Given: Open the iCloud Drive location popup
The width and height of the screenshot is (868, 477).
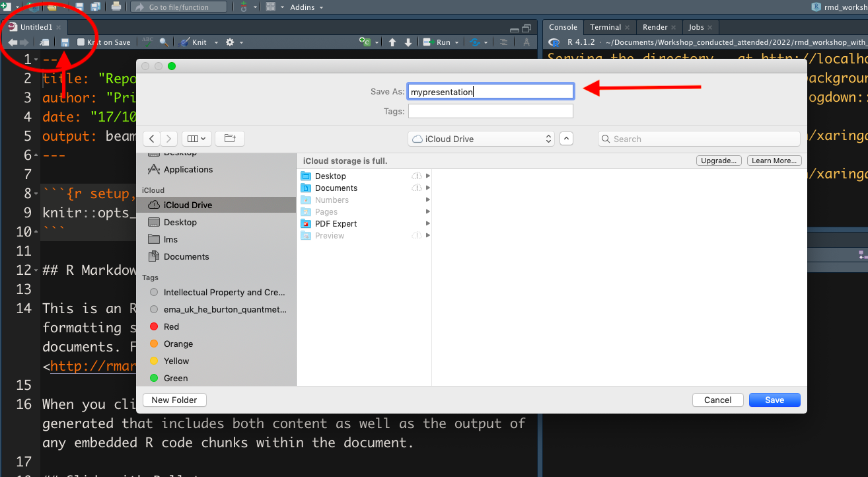Looking at the screenshot, I should point(480,139).
